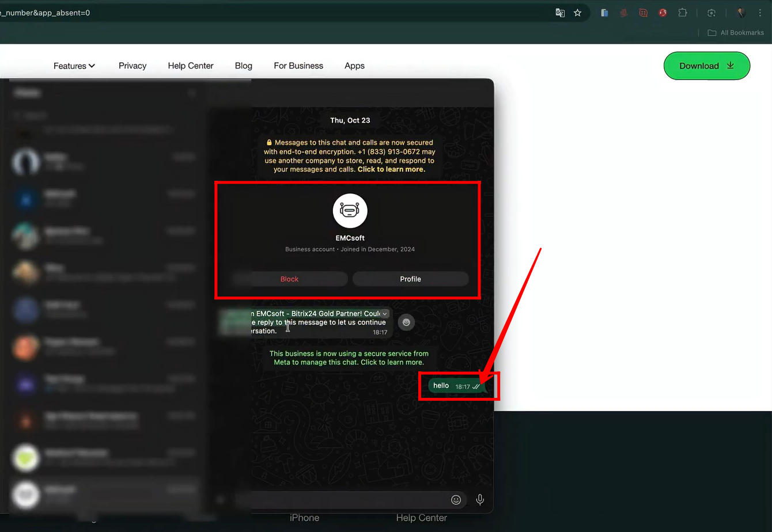Bookmark this page with the star icon

click(577, 13)
